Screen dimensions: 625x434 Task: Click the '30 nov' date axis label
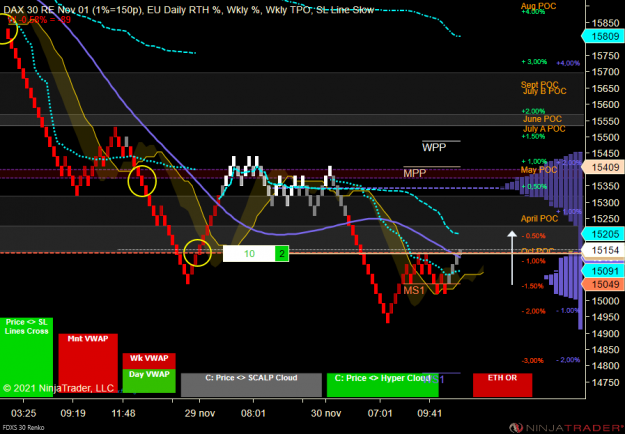(326, 413)
